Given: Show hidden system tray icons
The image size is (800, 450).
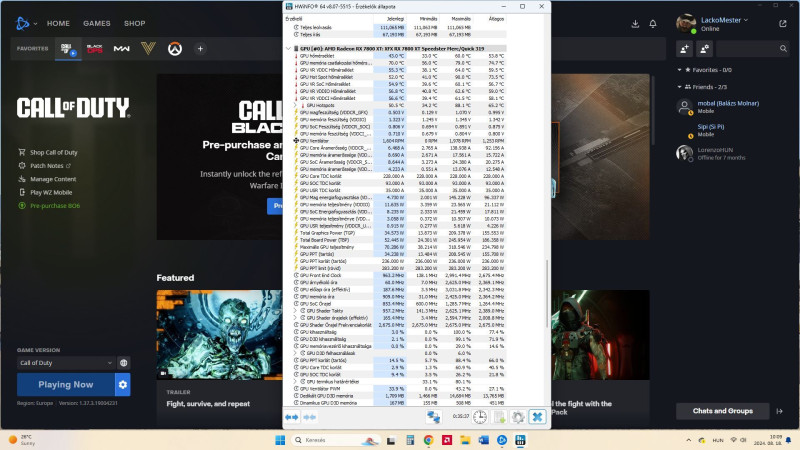Looking at the screenshot, I should [688, 440].
